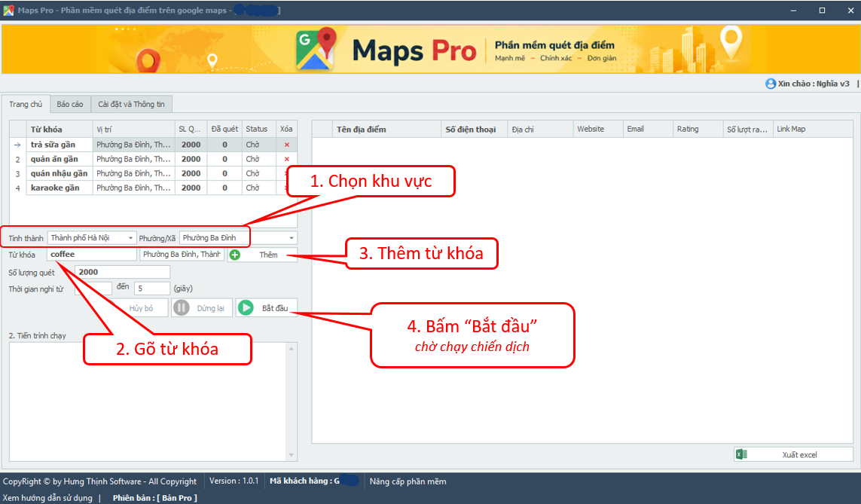This screenshot has width=861, height=504.
Task: Click the Xóa column header
Action: (x=286, y=130)
